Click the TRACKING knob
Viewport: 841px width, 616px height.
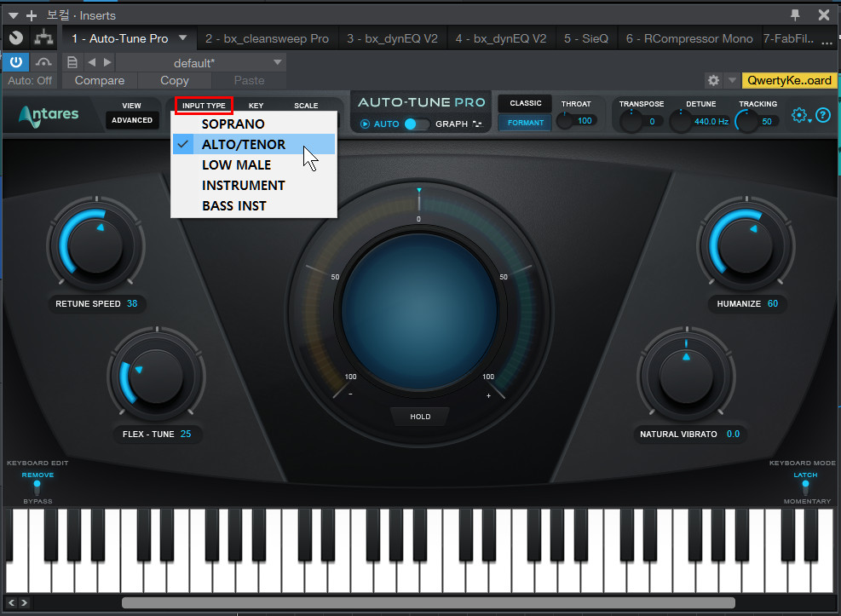pyautogui.click(x=746, y=121)
